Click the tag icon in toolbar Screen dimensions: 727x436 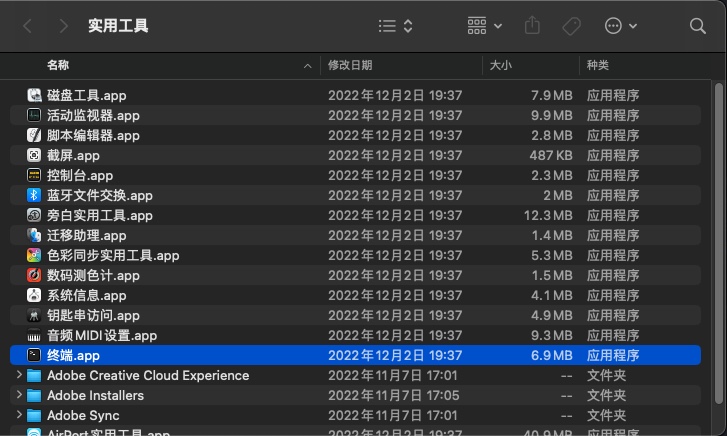(x=571, y=26)
